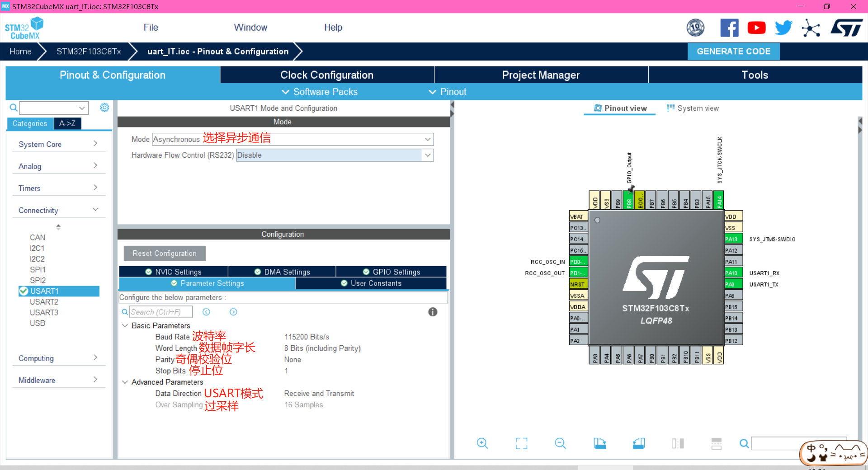The image size is (868, 470).
Task: Switch to Clock Configuration tab
Action: pos(327,75)
